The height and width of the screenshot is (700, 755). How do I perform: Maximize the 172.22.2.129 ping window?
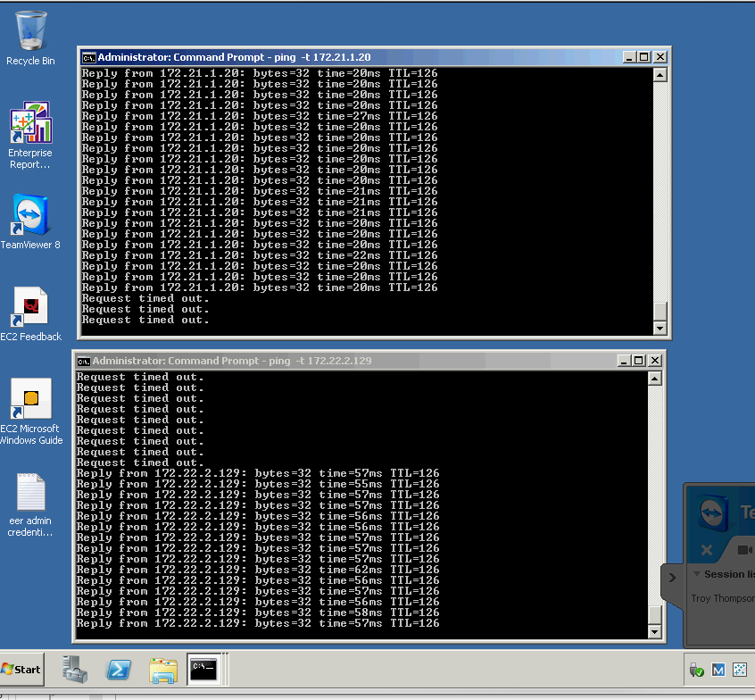pyautogui.click(x=639, y=361)
